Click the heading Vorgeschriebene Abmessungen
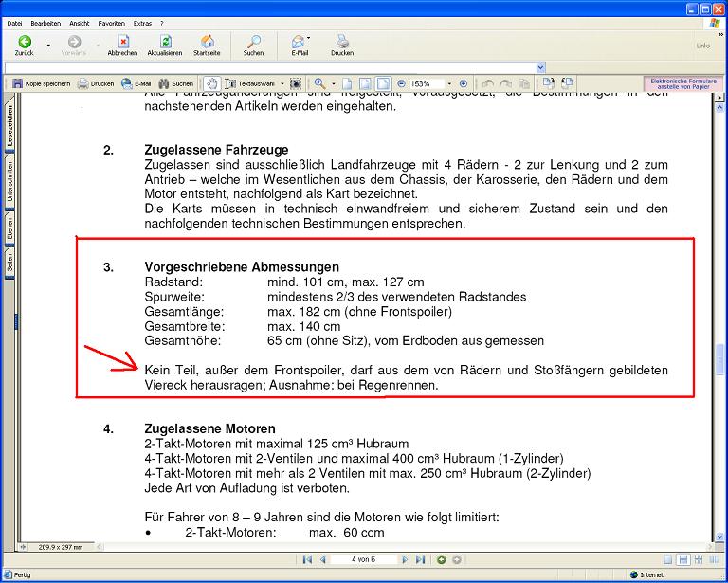Screen dimensions: 728x583 [x=242, y=267]
